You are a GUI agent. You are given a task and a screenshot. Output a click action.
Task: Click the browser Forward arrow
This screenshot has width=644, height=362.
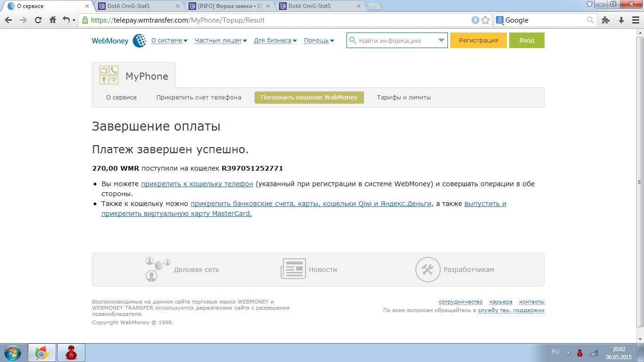(23, 20)
